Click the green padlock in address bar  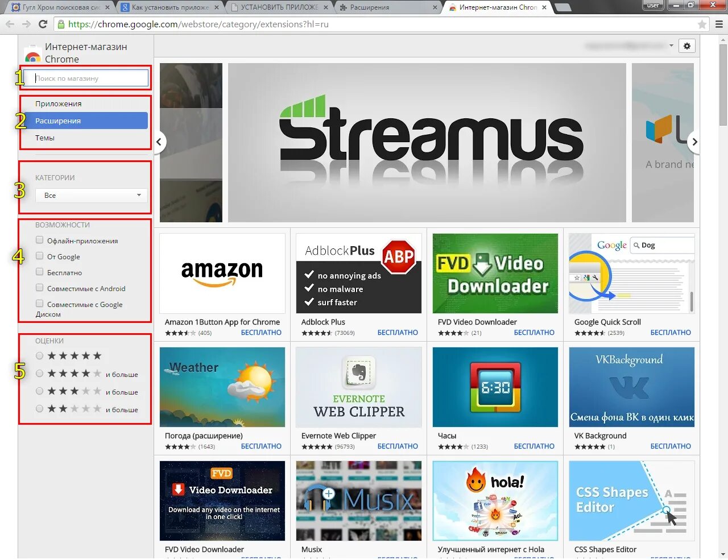coord(61,24)
